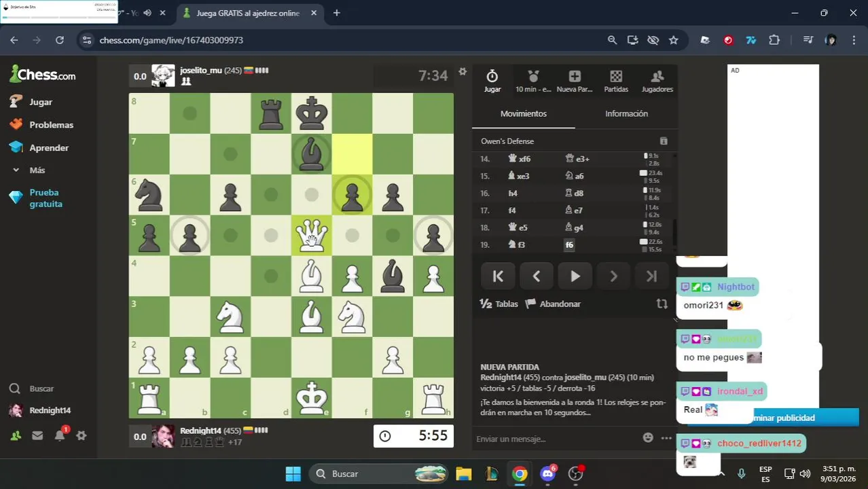Open the media control playlist icon
868x489 pixels.
click(808, 40)
